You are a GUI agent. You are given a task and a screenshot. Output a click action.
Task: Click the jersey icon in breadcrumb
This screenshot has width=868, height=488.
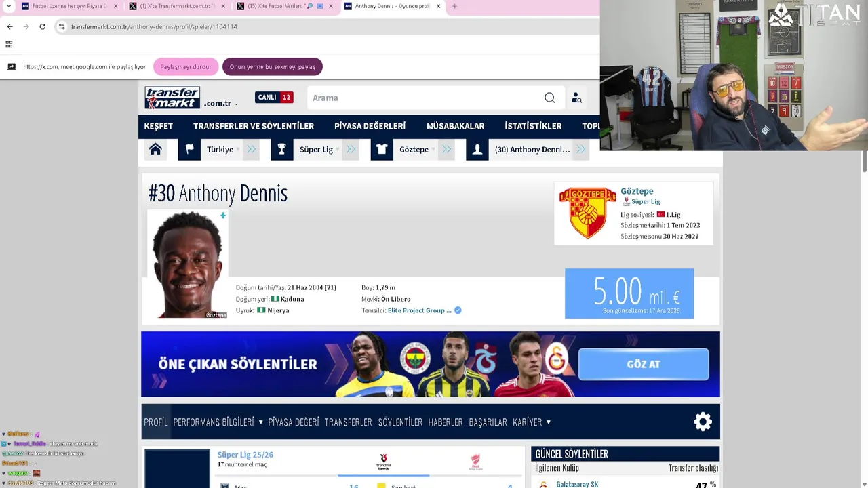[x=382, y=150]
